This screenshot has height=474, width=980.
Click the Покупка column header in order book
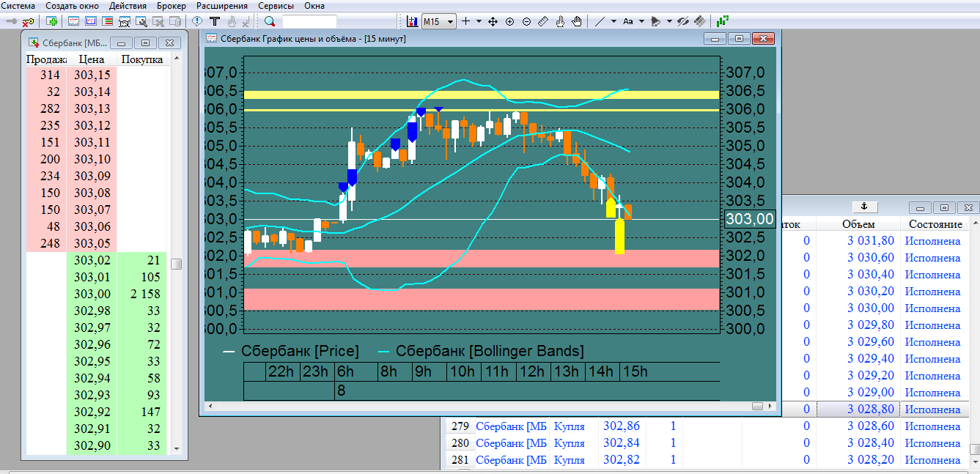[142, 59]
